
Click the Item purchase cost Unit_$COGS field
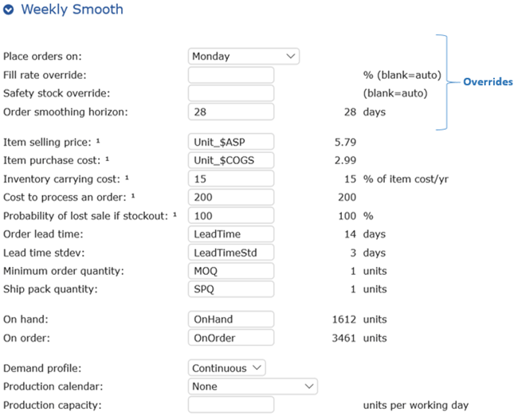pyautogui.click(x=231, y=160)
